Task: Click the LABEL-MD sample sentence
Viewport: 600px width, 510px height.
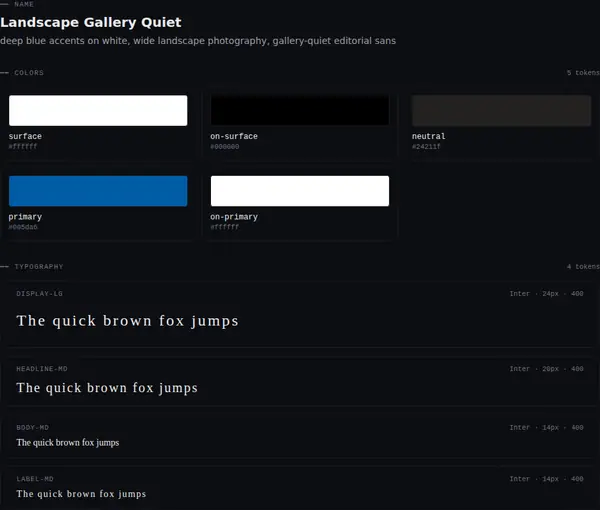Action: point(81,494)
